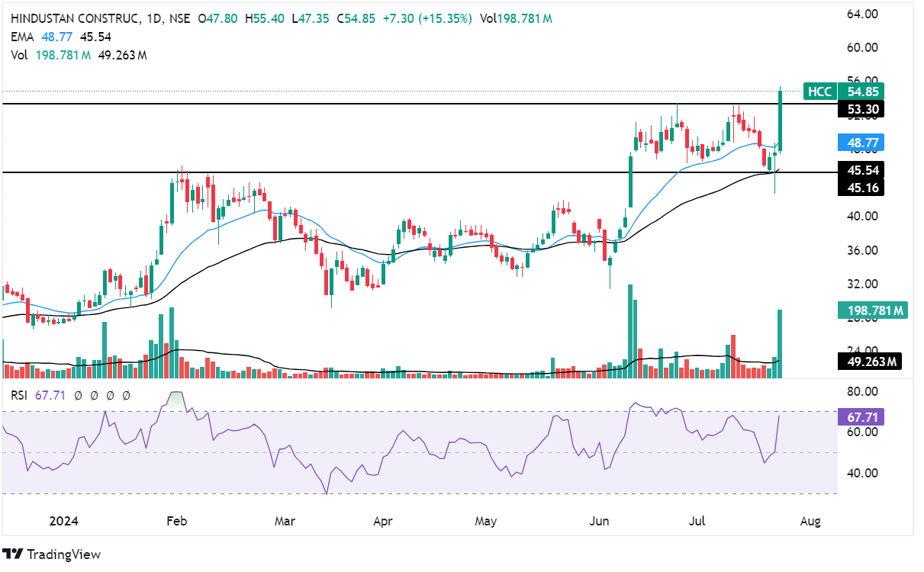Click the Jun marker on time axis
924x572 pixels.
601,522
